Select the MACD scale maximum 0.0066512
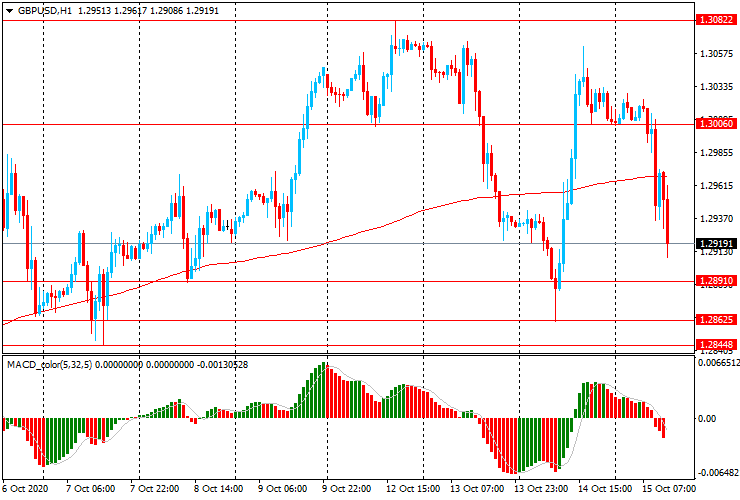This screenshot has width=740, height=500. pos(718,363)
